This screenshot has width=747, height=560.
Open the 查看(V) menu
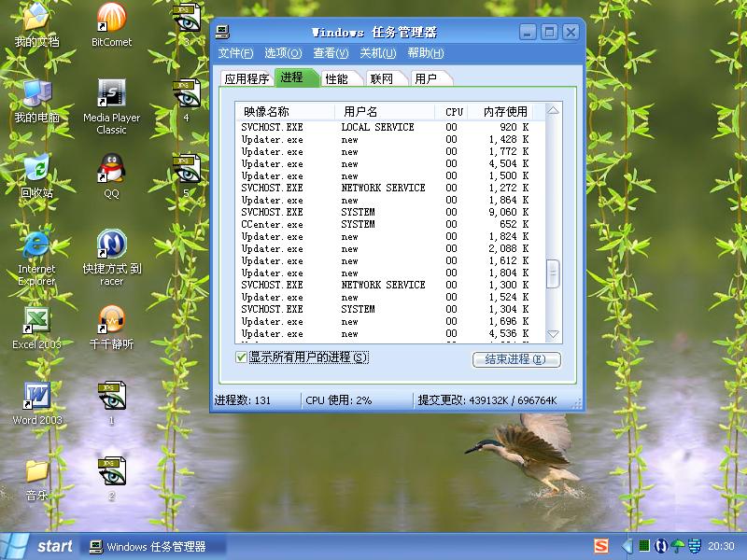(331, 53)
